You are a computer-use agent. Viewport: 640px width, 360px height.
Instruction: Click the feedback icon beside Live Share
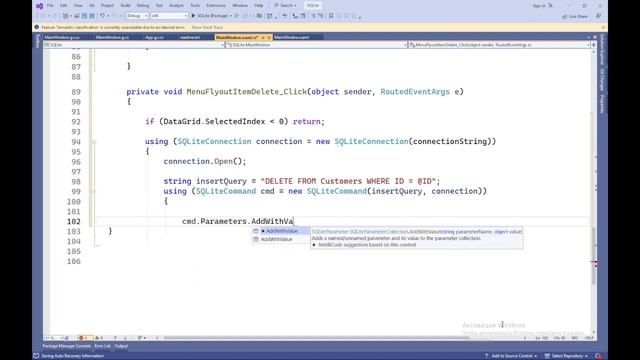598,16
